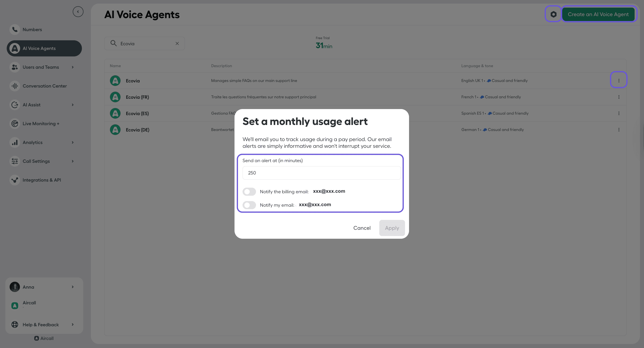Screen dimensions: 644x348
Task: Click the settings gear near Create button
Action: click(x=554, y=14)
